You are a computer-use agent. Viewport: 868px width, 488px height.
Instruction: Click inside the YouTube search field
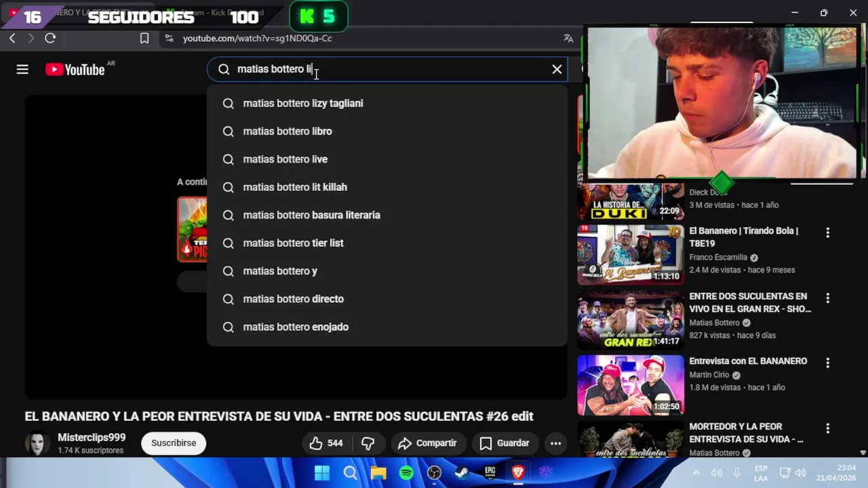point(387,69)
